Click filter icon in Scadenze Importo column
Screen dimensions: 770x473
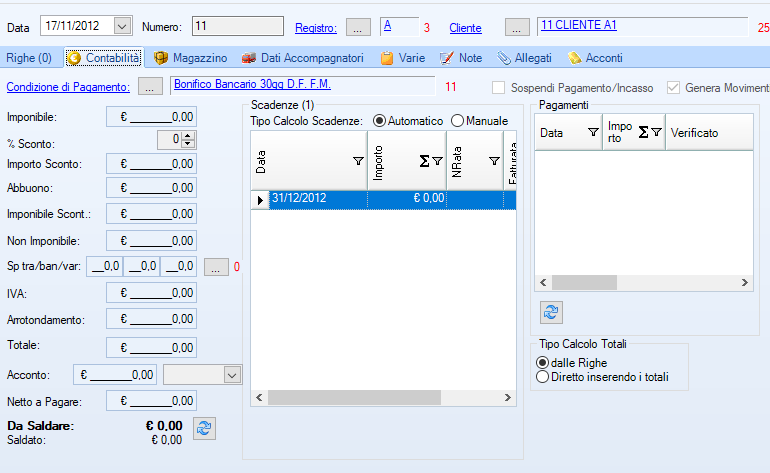[x=437, y=161]
